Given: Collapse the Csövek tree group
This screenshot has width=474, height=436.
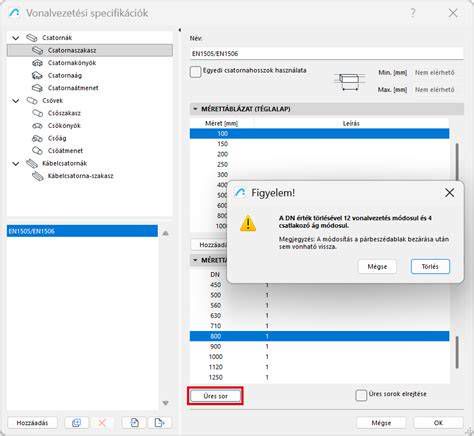Looking at the screenshot, I should 16,100.
